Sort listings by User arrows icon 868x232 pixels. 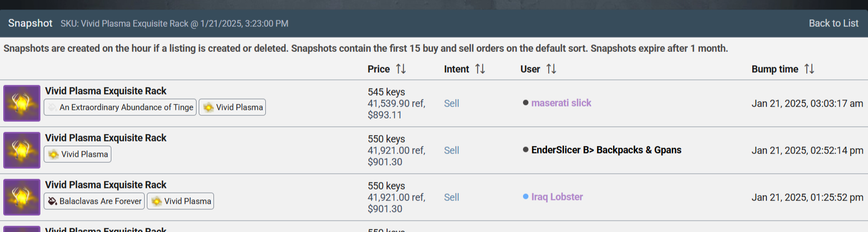point(551,69)
